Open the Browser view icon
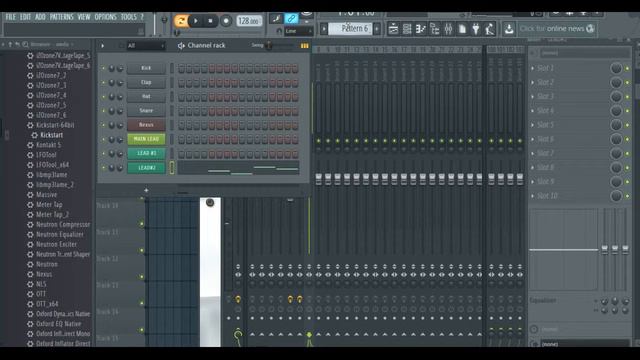This screenshot has height=360, width=640. [435, 29]
